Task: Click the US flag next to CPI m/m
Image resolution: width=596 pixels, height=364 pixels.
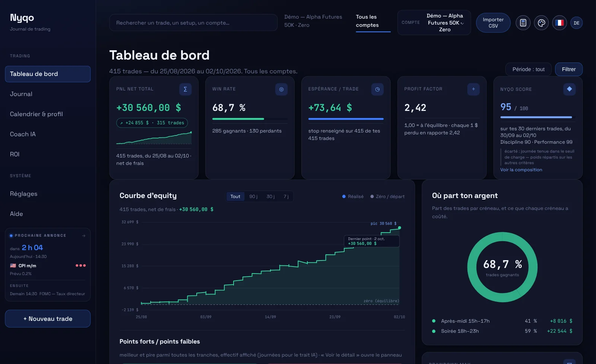Action: pyautogui.click(x=13, y=266)
